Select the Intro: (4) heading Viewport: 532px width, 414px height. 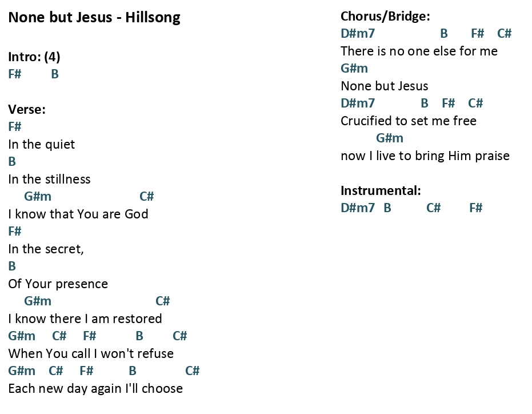click(34, 57)
